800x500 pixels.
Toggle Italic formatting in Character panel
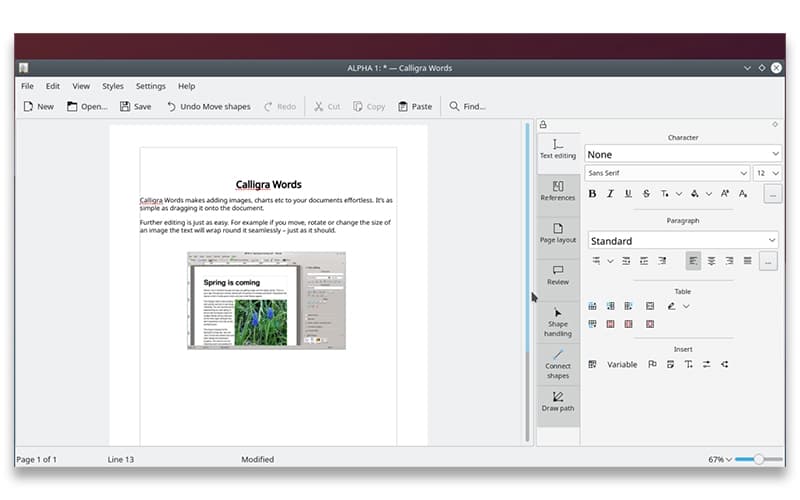[610, 194]
